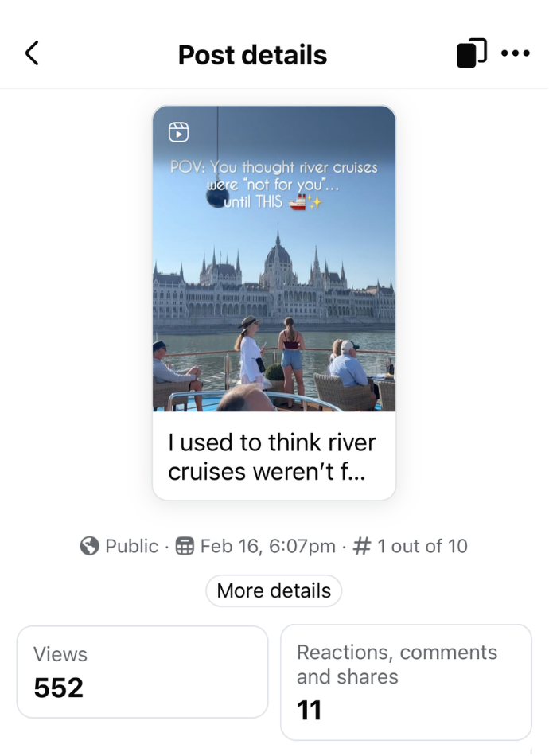Tap the 'Feb 16, 6:07pm' timestamp
This screenshot has width=549, height=756.
267,546
